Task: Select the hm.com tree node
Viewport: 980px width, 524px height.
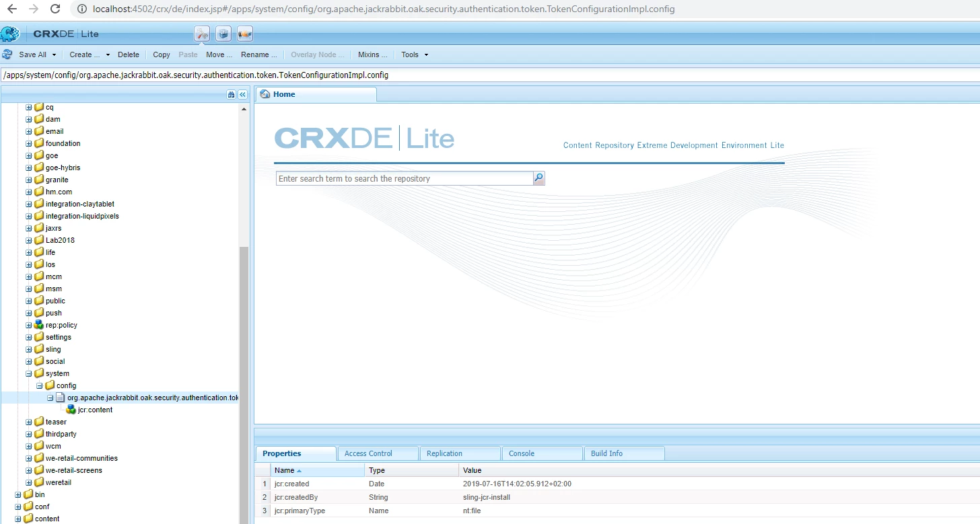Action: pos(59,192)
